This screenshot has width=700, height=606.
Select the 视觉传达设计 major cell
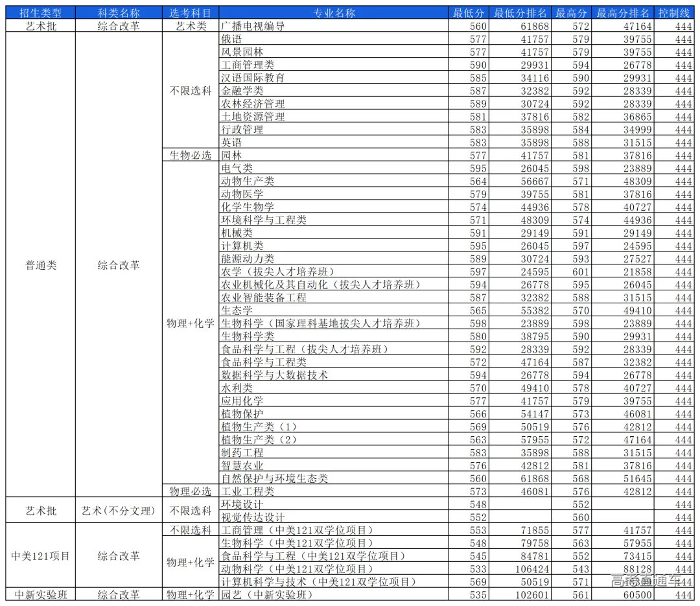253,517
